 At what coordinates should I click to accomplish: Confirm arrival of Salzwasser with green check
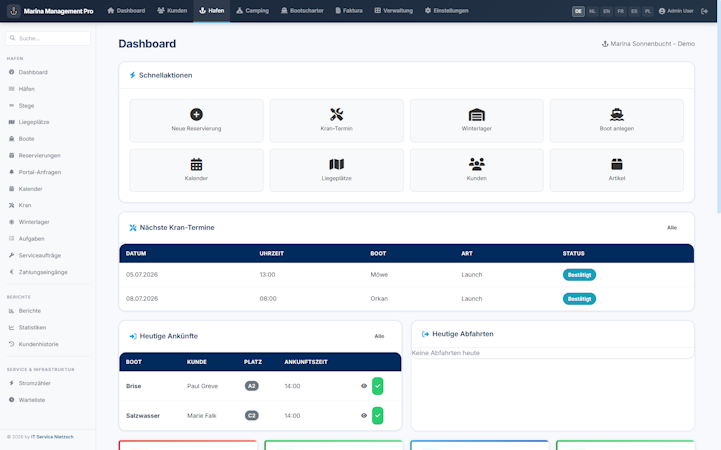[x=378, y=416]
